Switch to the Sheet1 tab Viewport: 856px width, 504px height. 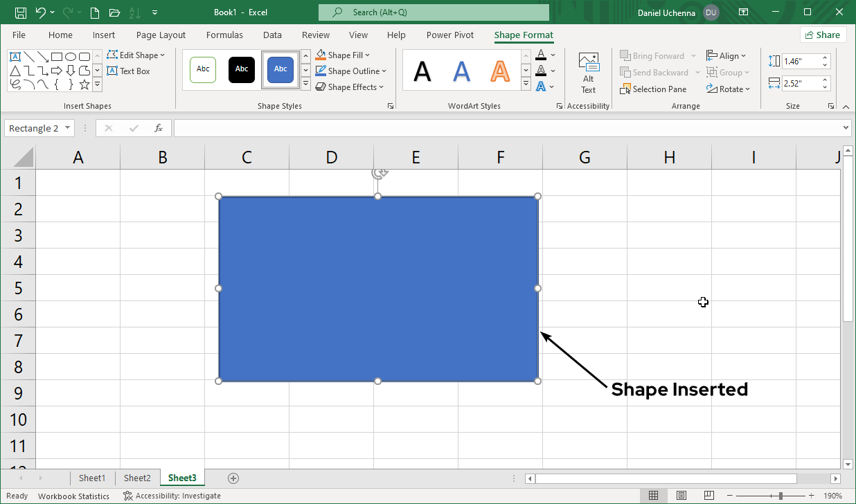click(x=92, y=478)
